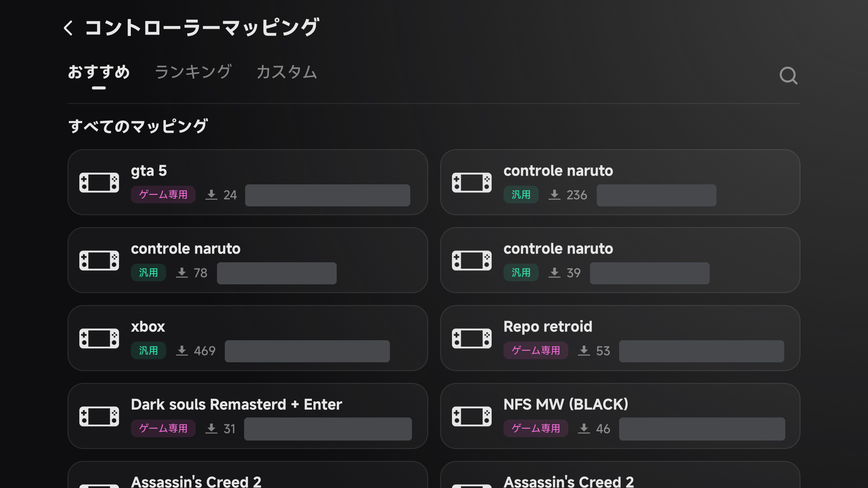Select the Dark souls Remasterd controller icon
The image size is (868, 488).
(x=99, y=416)
